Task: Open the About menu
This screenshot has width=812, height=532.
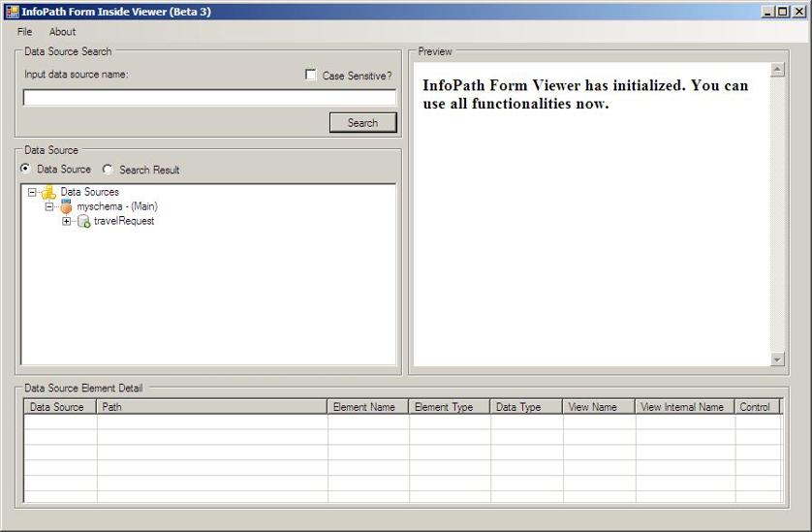Action: click(62, 32)
